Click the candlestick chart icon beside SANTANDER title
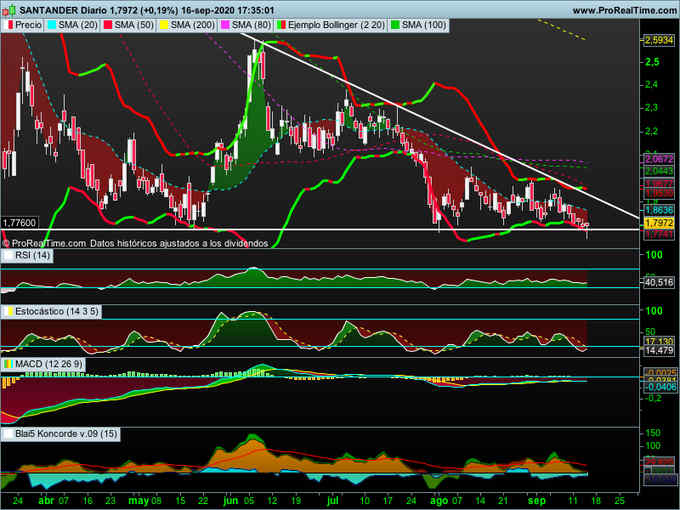The height and width of the screenshot is (510, 680). click(10, 10)
